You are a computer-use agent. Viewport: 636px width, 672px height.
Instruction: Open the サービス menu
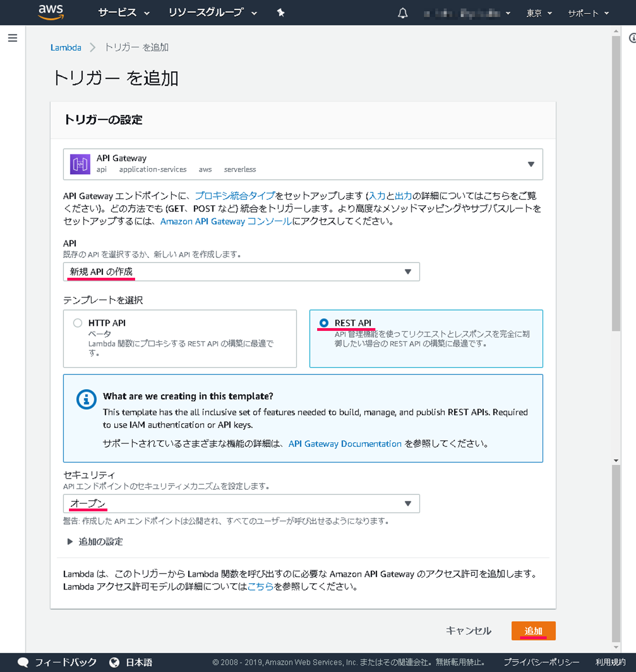click(x=124, y=13)
